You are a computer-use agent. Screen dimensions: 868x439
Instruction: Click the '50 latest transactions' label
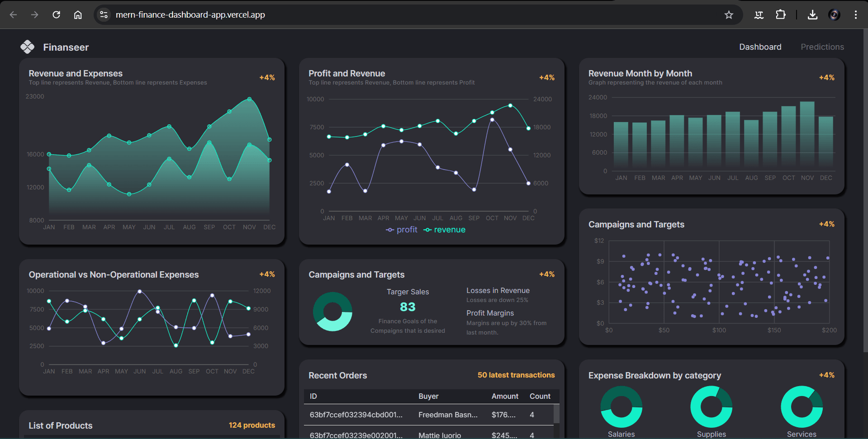[x=516, y=375]
